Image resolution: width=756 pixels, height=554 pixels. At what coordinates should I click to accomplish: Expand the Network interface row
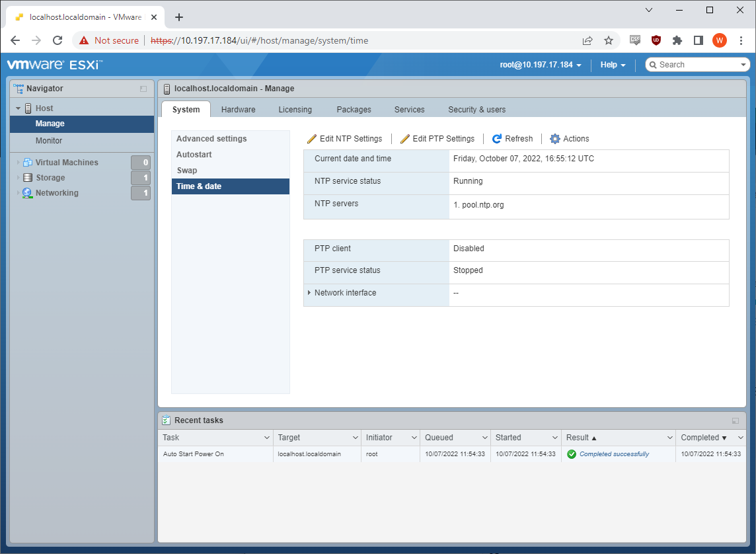point(309,293)
